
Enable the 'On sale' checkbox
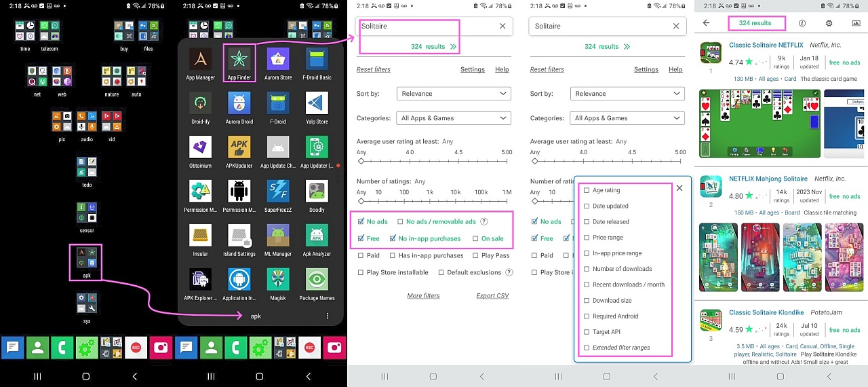point(475,238)
